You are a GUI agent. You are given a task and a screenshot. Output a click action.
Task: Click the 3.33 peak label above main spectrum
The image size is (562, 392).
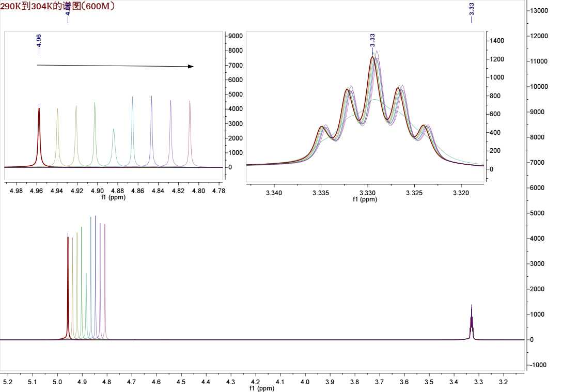tap(472, 11)
